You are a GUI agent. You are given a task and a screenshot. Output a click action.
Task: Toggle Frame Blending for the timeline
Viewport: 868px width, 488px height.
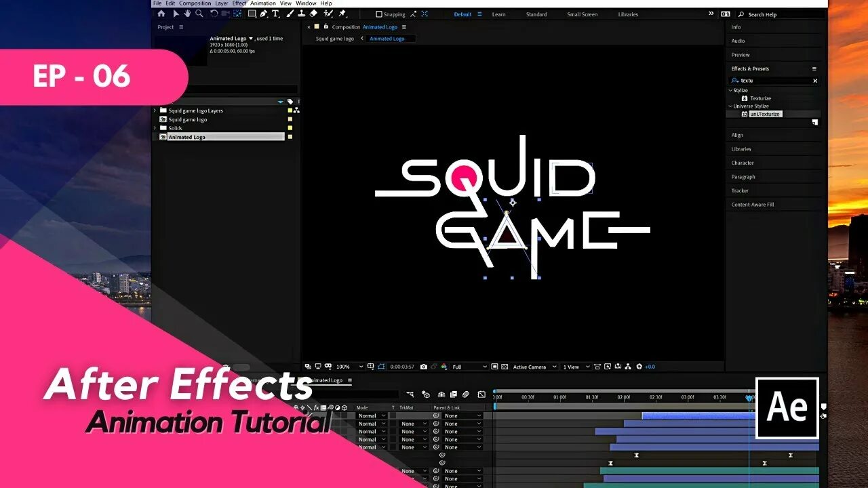454,394
